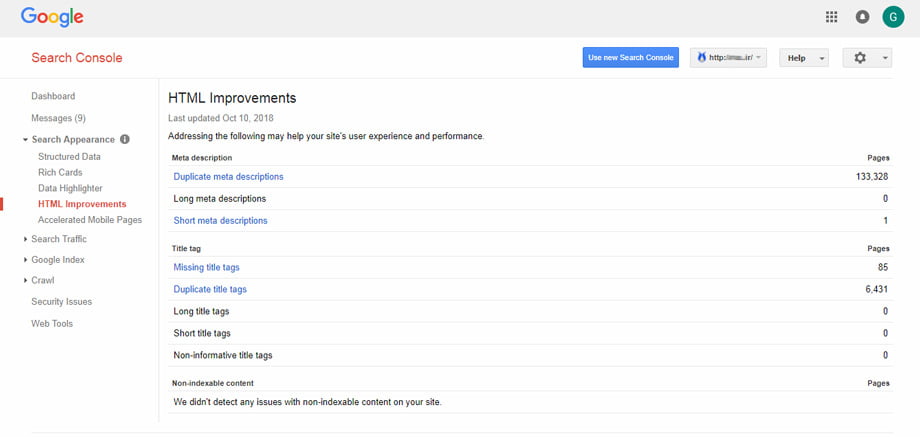Click the 133,328 pages count
Image resolution: width=920 pixels, height=437 pixels.
872,177
